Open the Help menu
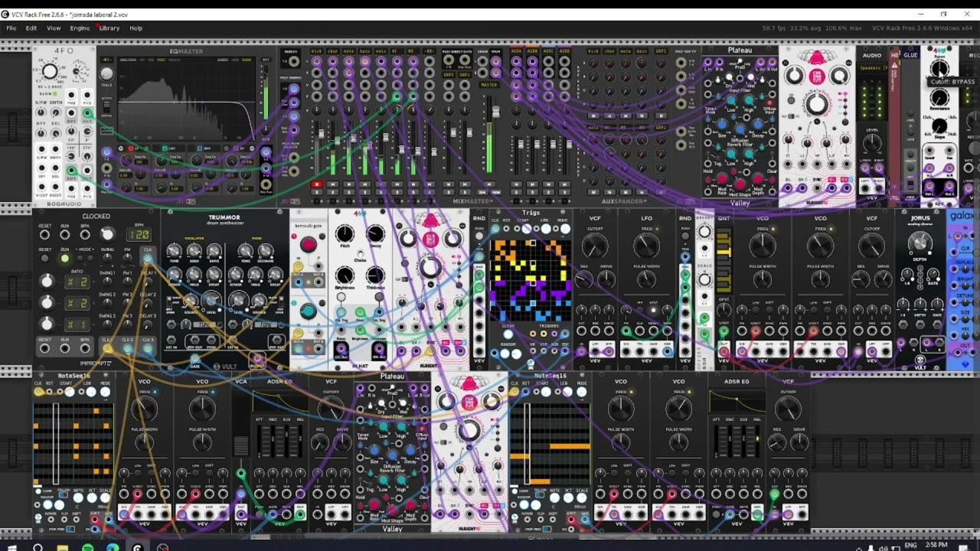Screen dimensions: 980x551 coord(136,28)
